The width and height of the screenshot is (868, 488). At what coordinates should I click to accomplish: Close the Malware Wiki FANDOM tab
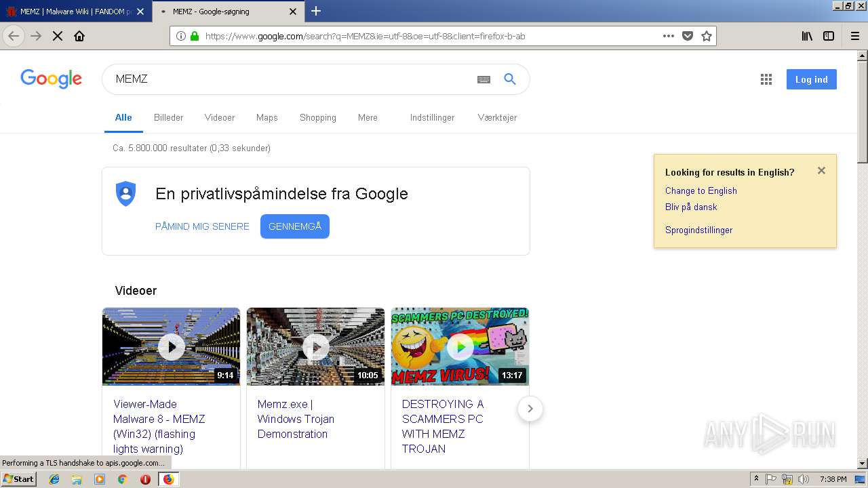click(140, 12)
